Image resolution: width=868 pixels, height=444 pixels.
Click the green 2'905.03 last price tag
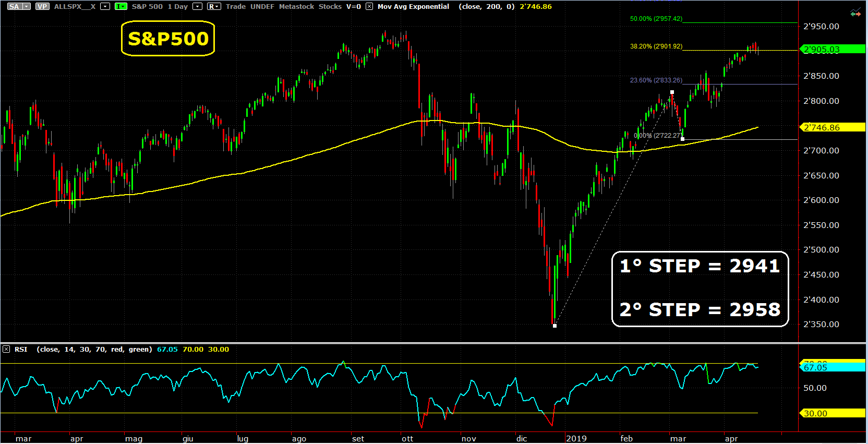(x=833, y=50)
